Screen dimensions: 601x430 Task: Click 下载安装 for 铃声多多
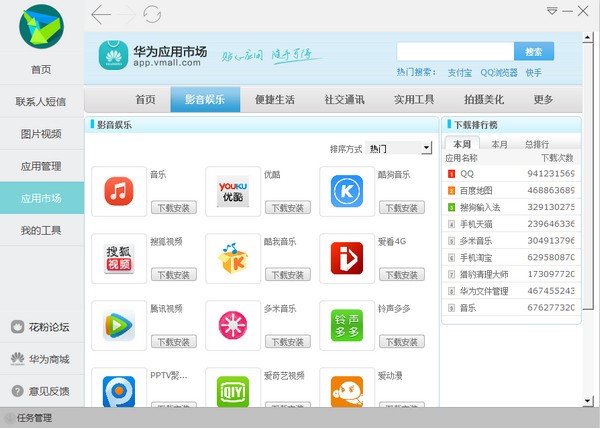(x=401, y=342)
